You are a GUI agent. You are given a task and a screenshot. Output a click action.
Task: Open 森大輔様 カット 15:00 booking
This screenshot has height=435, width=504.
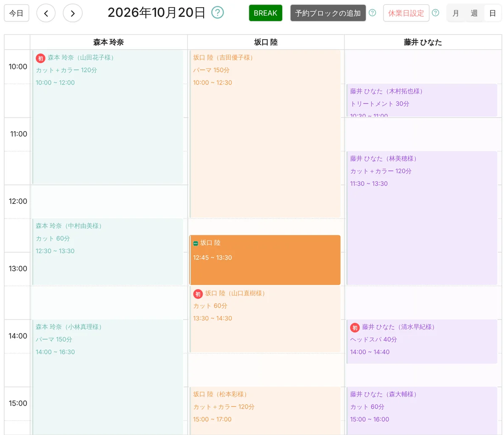coord(422,411)
